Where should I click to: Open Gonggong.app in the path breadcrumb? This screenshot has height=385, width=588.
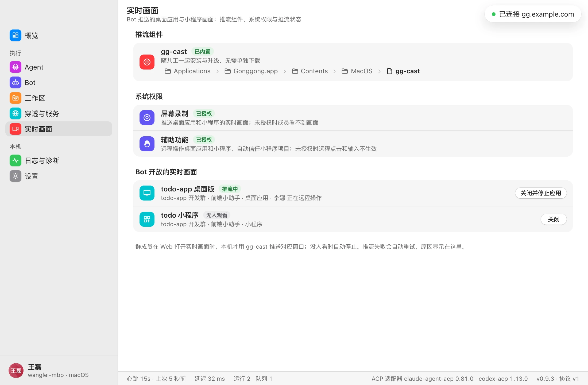point(251,71)
